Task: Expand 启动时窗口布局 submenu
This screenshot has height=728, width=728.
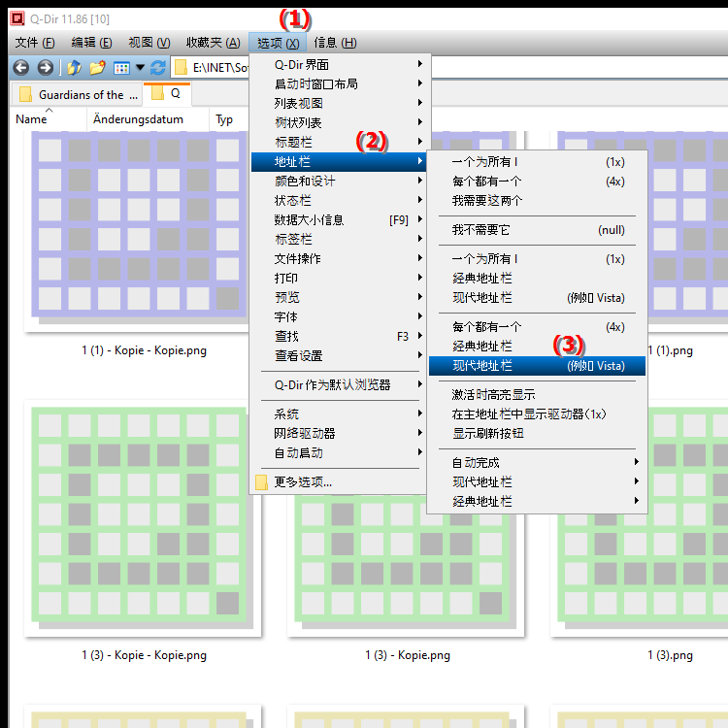Action: coord(340,84)
